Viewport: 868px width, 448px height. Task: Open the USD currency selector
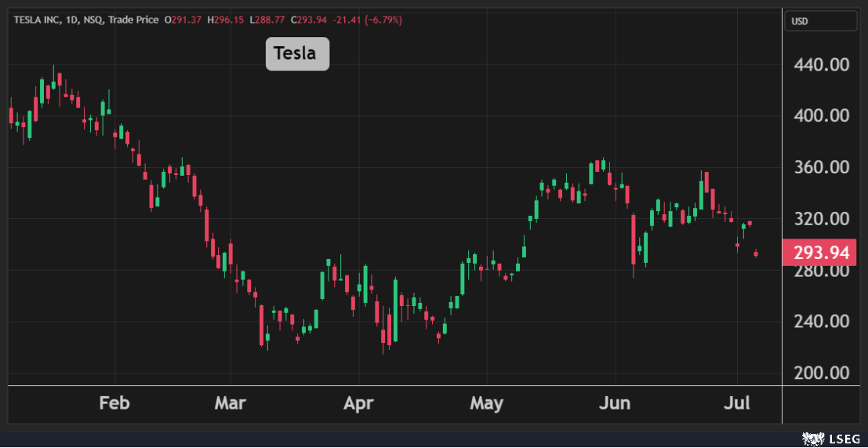point(800,21)
